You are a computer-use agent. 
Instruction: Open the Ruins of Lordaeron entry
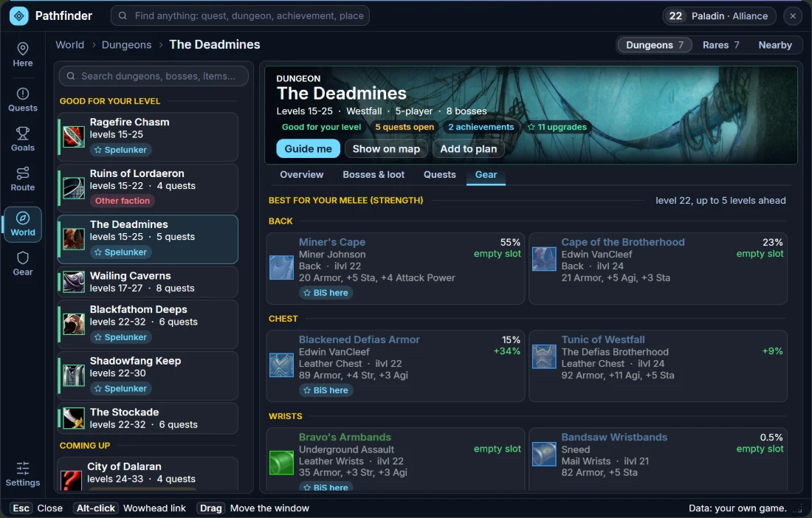click(x=148, y=188)
